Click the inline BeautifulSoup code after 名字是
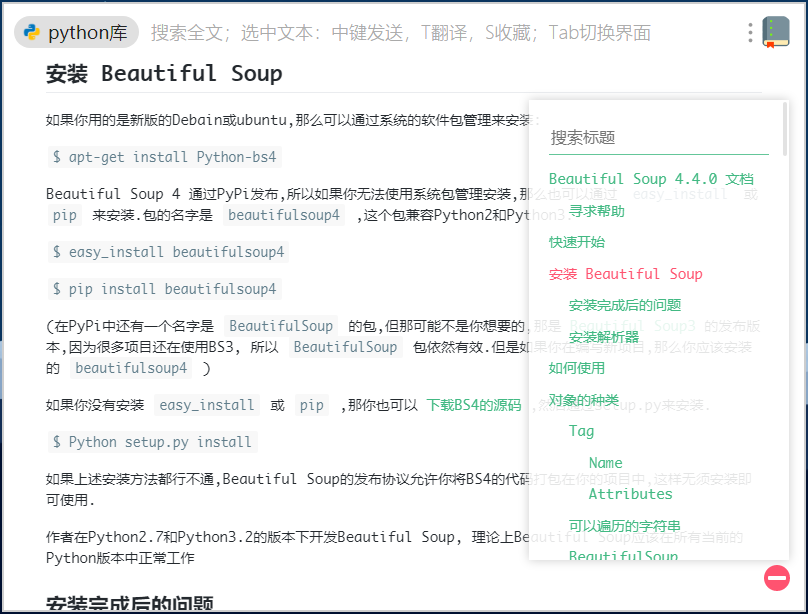The height and width of the screenshot is (614, 808). (281, 326)
